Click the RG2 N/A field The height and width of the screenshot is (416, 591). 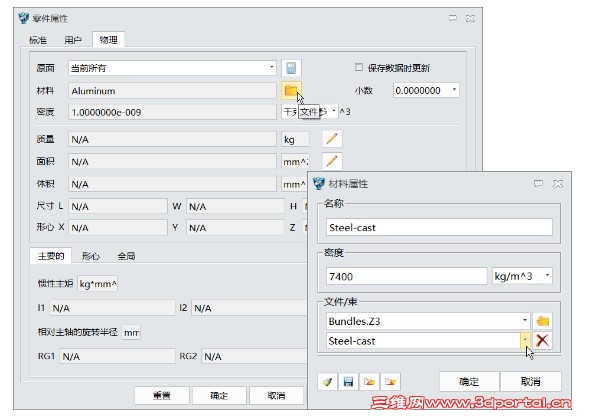[x=255, y=356]
